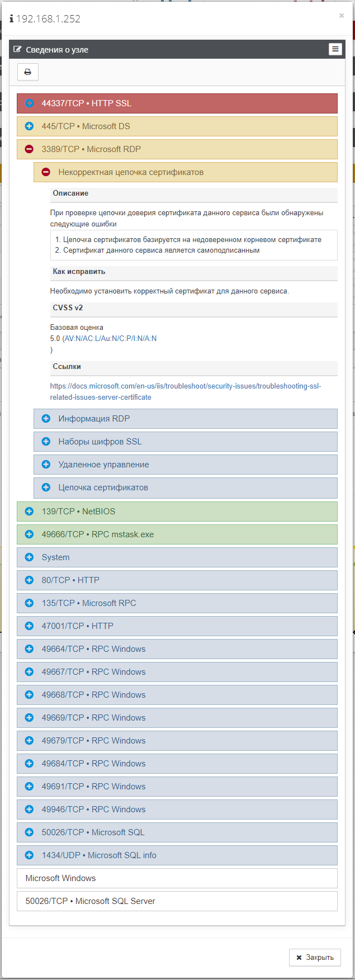Click the plus icon beside 445/TCP Microsoft DS
This screenshot has width=355, height=980.
pyautogui.click(x=29, y=126)
